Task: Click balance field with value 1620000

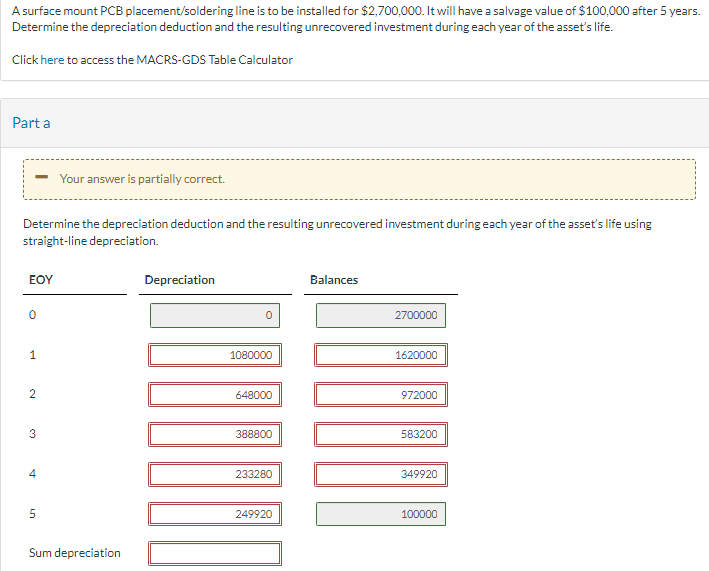Action: pyautogui.click(x=381, y=355)
